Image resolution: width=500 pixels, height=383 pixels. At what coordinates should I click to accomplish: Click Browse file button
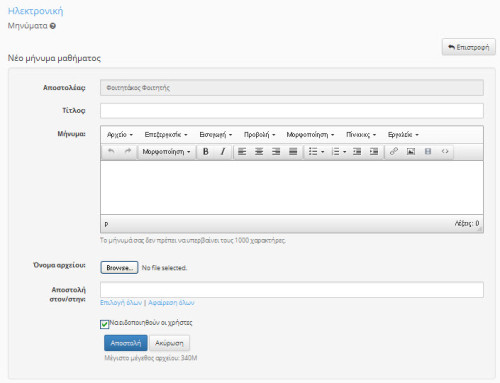point(119,268)
